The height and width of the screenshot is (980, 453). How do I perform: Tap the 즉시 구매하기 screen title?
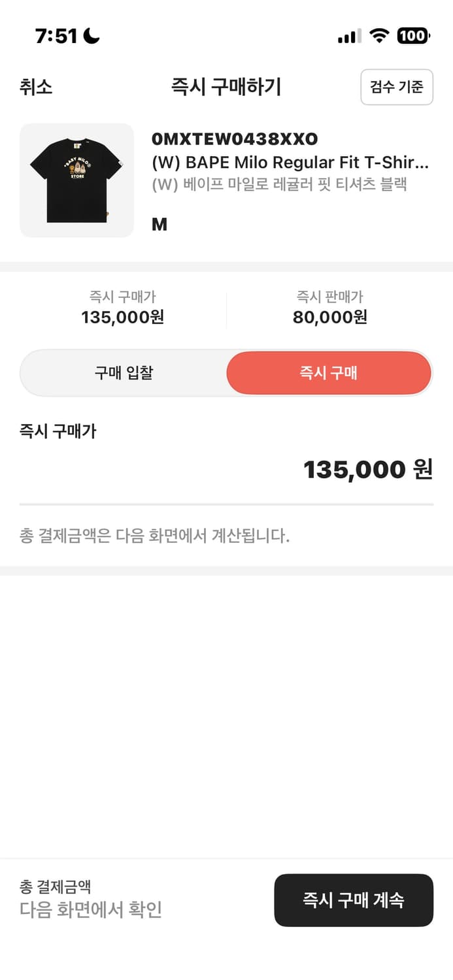click(226, 87)
